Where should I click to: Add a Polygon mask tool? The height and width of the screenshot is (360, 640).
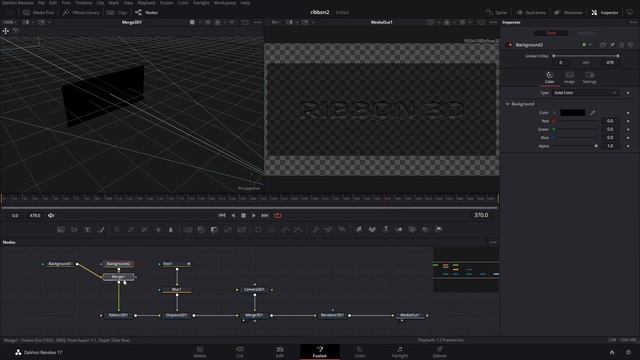[285, 230]
